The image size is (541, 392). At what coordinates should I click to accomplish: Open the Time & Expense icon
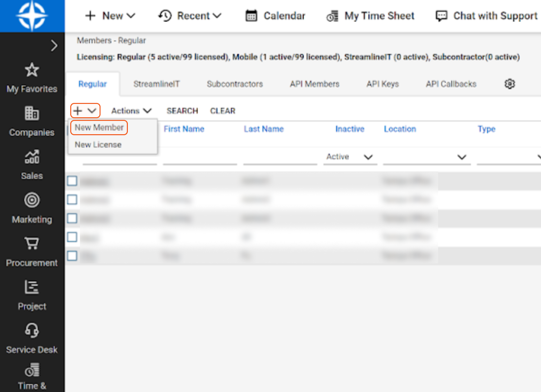[32, 370]
